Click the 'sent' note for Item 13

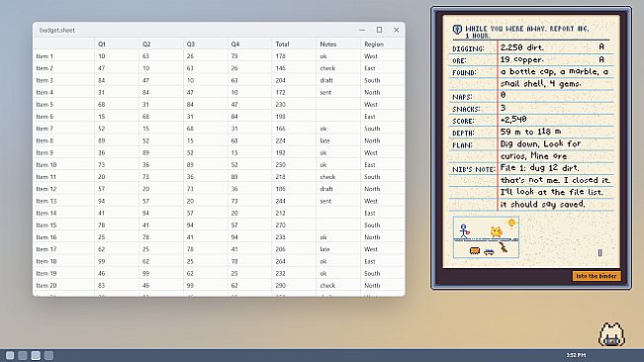coord(325,201)
